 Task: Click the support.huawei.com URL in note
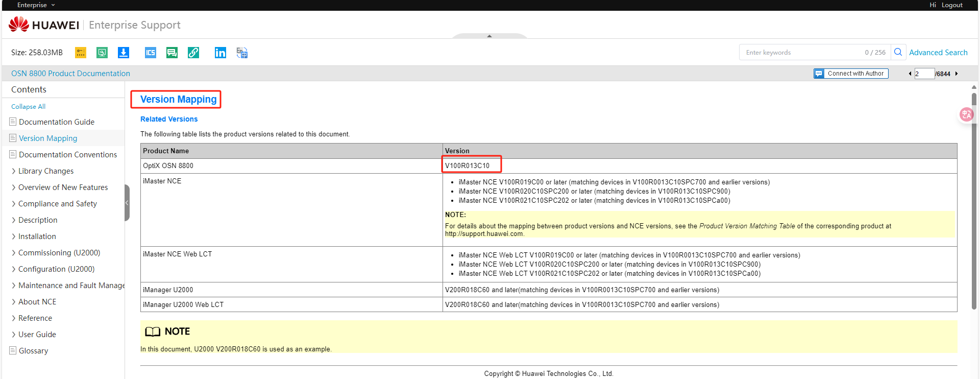point(484,234)
